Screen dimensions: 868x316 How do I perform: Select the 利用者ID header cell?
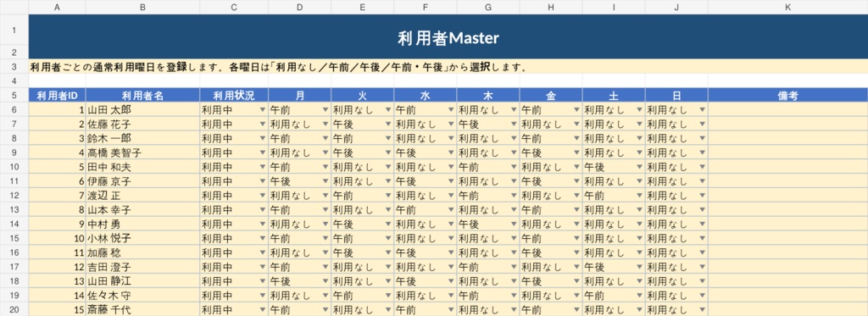[x=57, y=95]
